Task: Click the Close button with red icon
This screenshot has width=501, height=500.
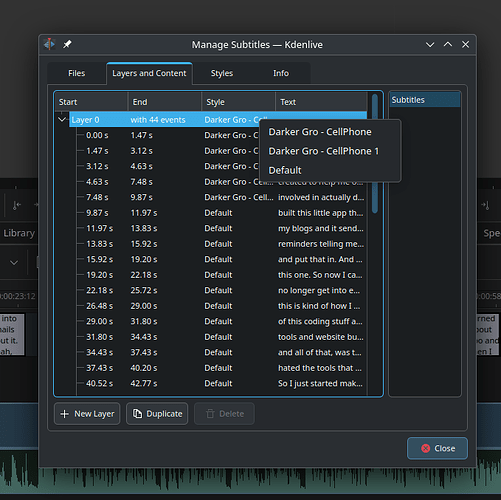Action: pos(437,448)
